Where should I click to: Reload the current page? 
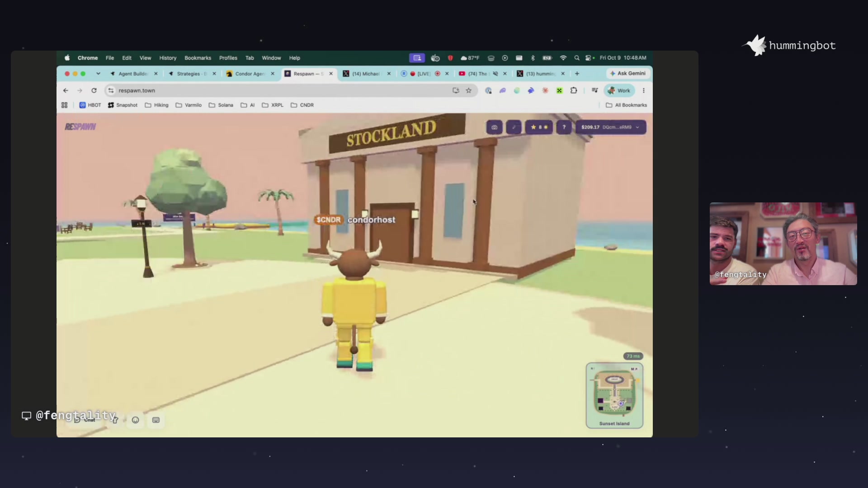pos(94,90)
